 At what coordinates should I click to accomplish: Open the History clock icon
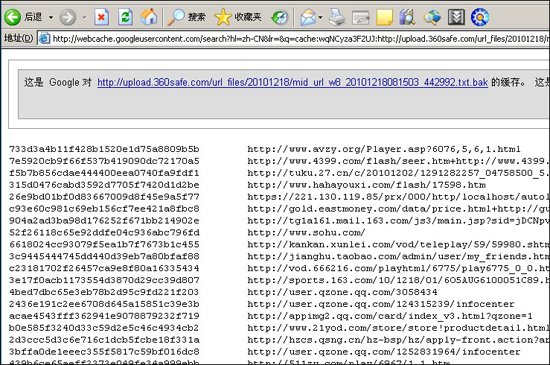280,17
